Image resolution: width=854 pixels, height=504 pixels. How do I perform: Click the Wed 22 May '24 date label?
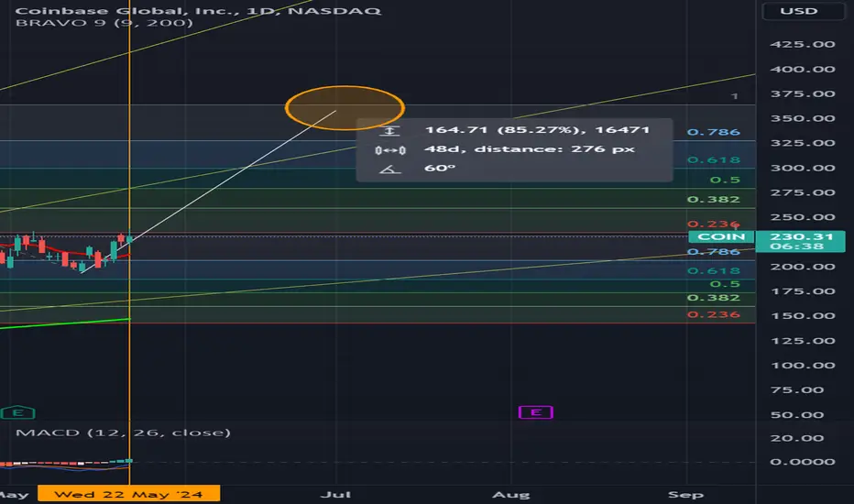[129, 494]
